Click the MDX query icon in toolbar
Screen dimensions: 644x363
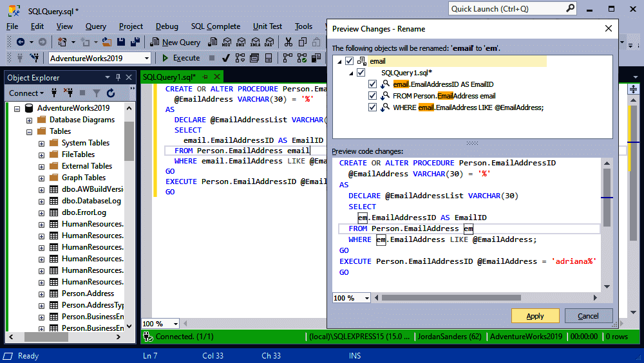click(x=226, y=42)
